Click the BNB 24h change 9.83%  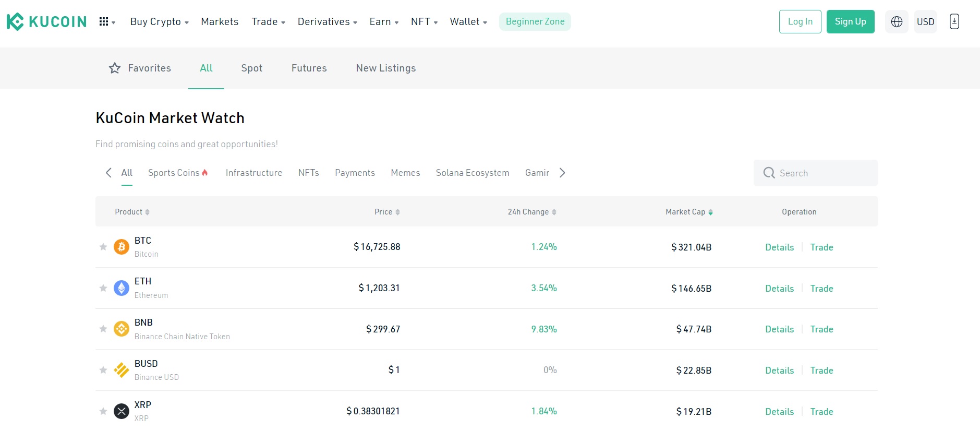coord(544,329)
